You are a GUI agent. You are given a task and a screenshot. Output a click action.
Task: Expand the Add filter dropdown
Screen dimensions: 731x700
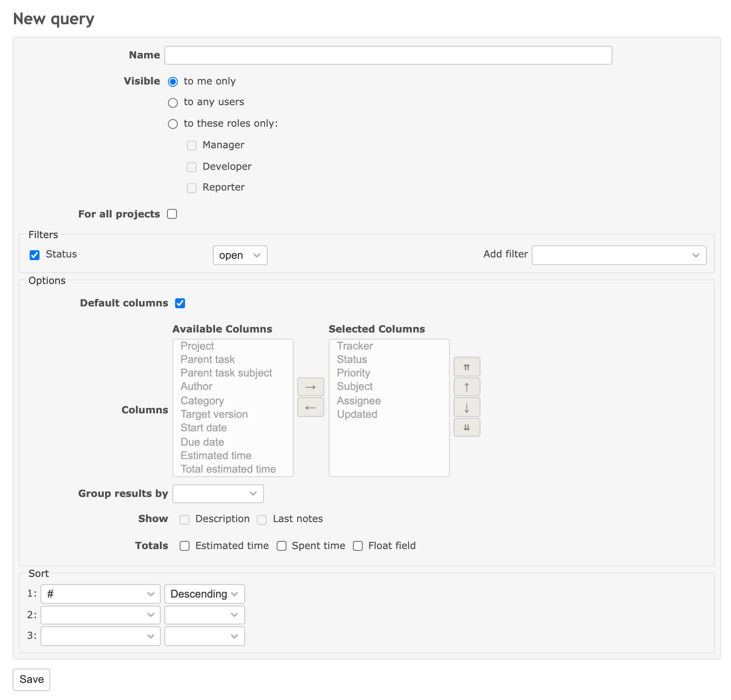tap(618, 255)
